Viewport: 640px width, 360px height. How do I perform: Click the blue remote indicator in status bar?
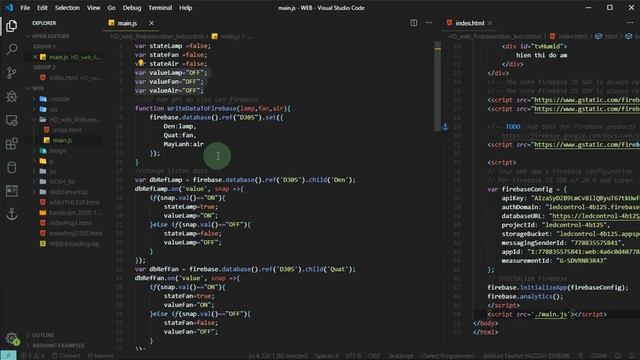click(x=8, y=356)
